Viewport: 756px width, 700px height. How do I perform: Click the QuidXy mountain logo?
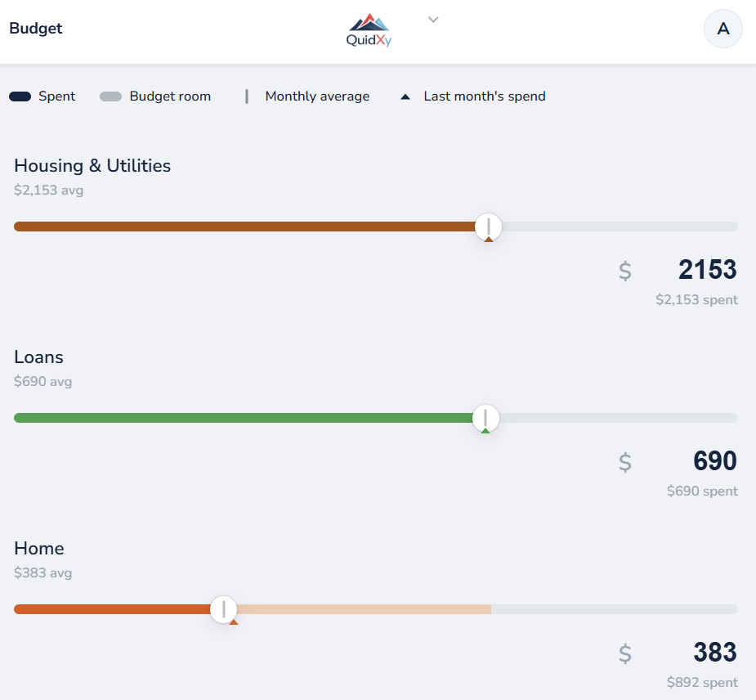pos(369,30)
